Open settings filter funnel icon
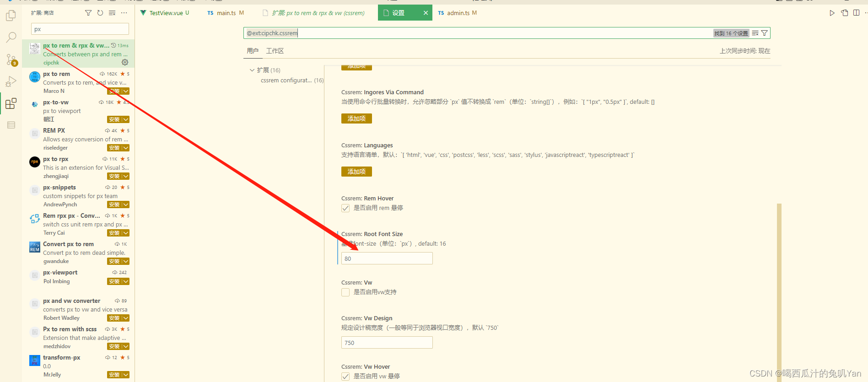The image size is (868, 382). click(x=764, y=33)
